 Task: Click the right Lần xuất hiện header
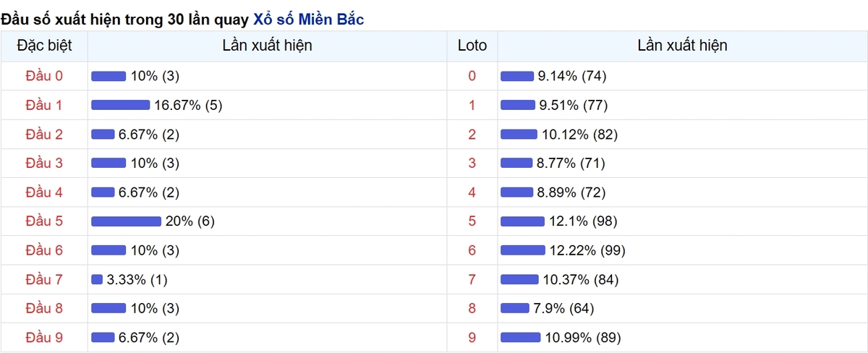pyautogui.click(x=683, y=46)
